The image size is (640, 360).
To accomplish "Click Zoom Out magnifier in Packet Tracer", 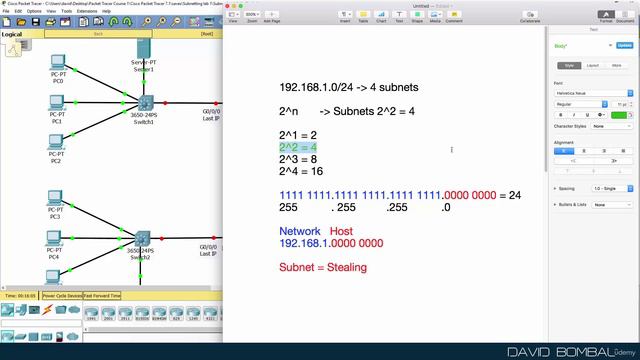I will (x=176, y=22).
